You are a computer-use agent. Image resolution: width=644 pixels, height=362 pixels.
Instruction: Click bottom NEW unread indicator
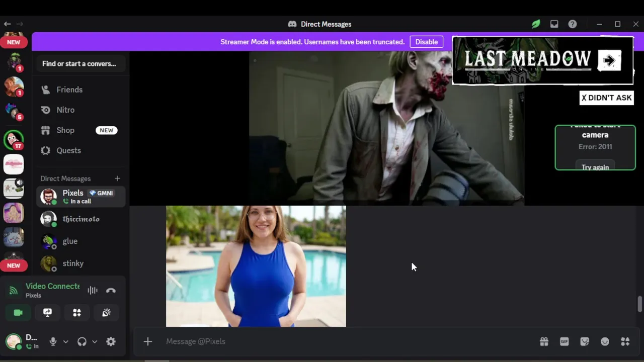coord(14,265)
